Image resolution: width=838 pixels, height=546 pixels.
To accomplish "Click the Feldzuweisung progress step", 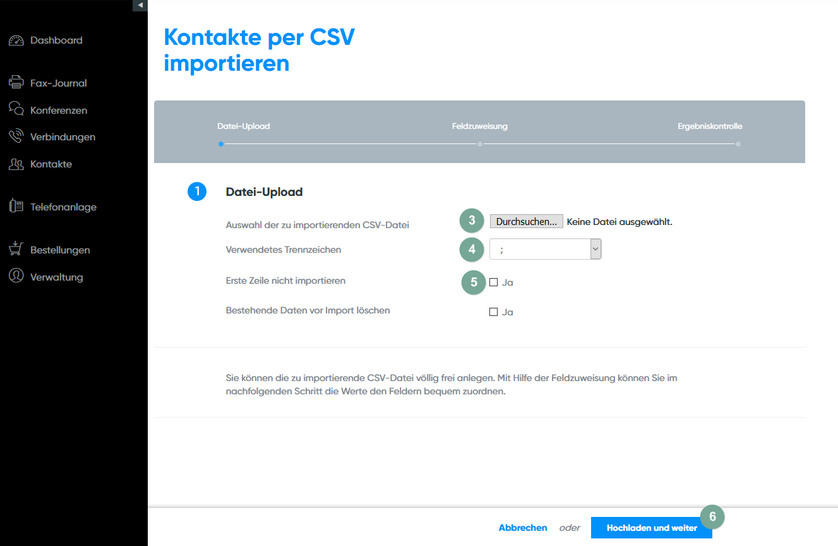I will pyautogui.click(x=479, y=126).
